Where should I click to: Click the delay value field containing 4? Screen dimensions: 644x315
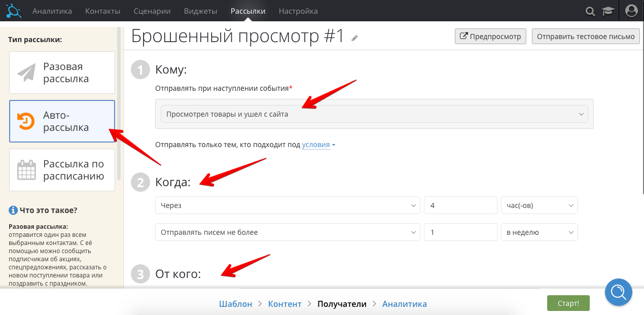pos(460,205)
